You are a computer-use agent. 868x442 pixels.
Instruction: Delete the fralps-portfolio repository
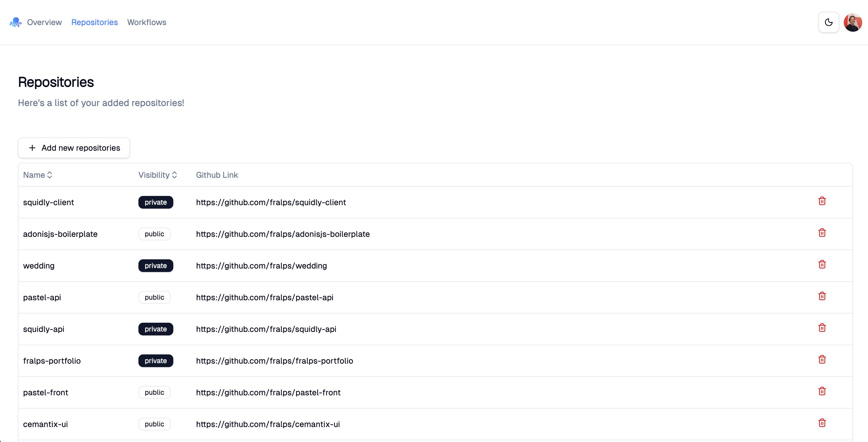pyautogui.click(x=822, y=359)
